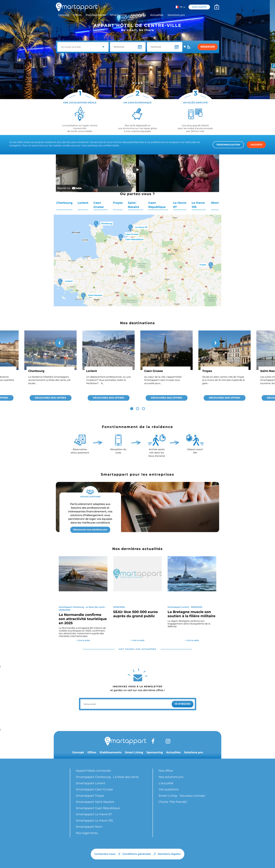Open the 18/09/2026 arrival date field

[x=128, y=47]
